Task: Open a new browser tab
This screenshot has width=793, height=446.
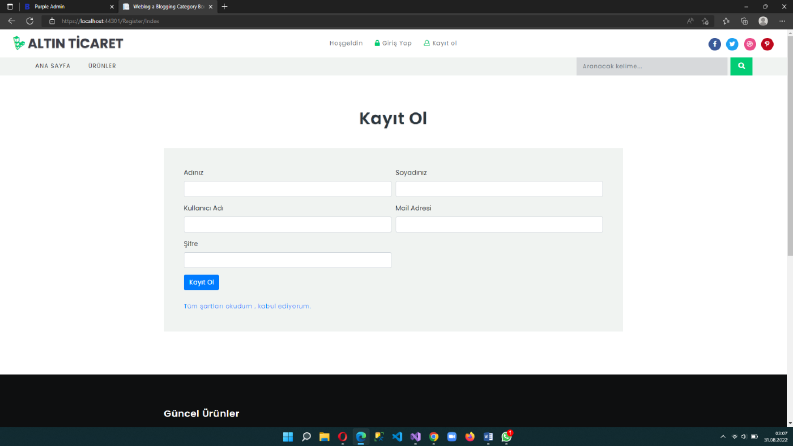Action: 225,7
